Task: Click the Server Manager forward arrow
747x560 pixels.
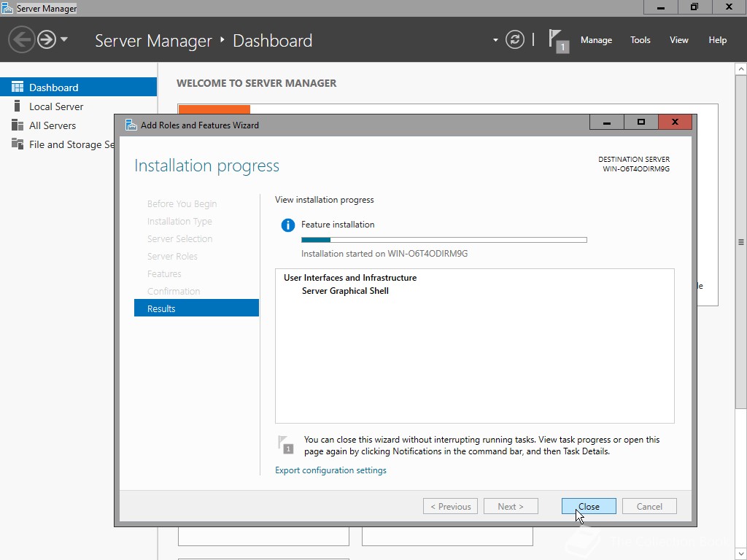Action: (x=47, y=39)
